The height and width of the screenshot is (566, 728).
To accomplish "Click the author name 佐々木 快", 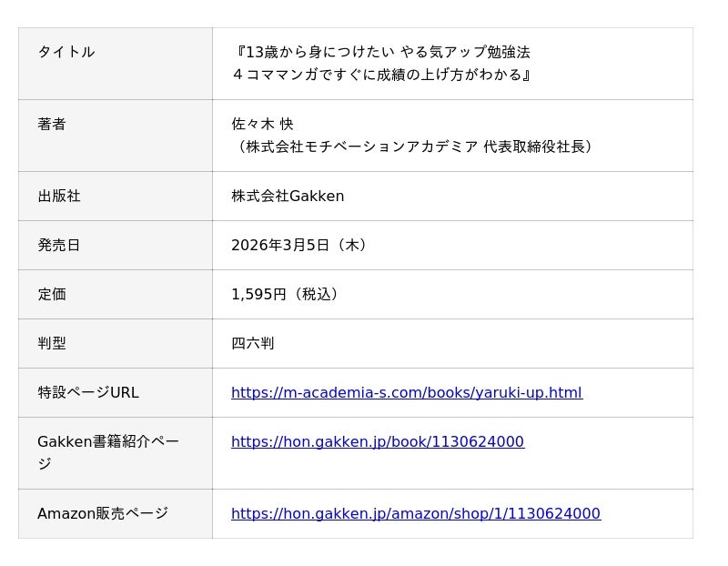I will click(x=262, y=125).
